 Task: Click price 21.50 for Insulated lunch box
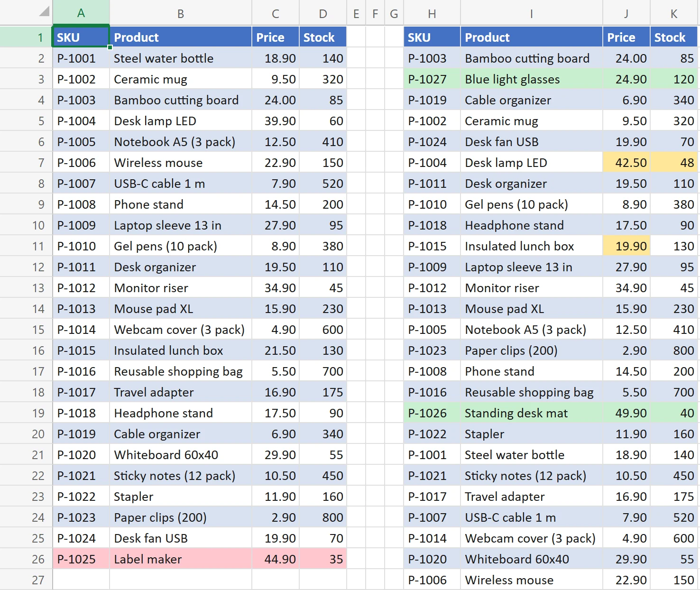[x=276, y=350]
